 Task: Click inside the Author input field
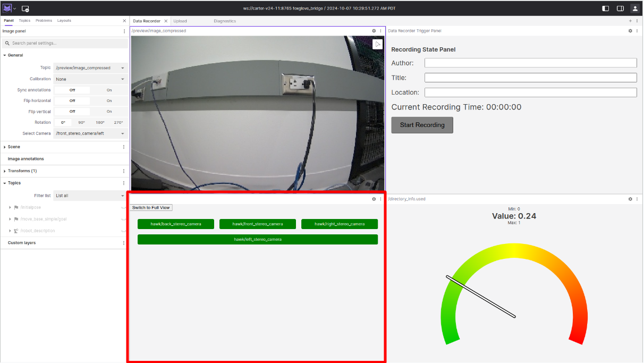(530, 62)
